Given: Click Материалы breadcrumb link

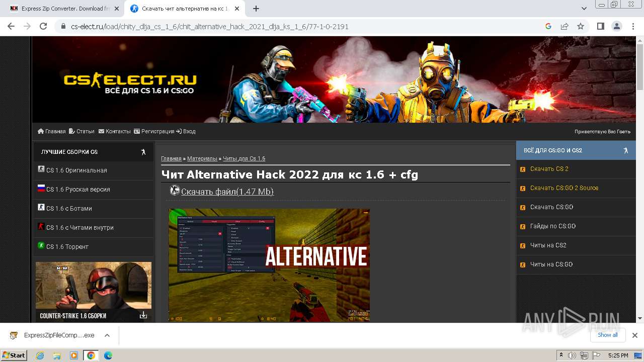Looking at the screenshot, I should point(202,158).
